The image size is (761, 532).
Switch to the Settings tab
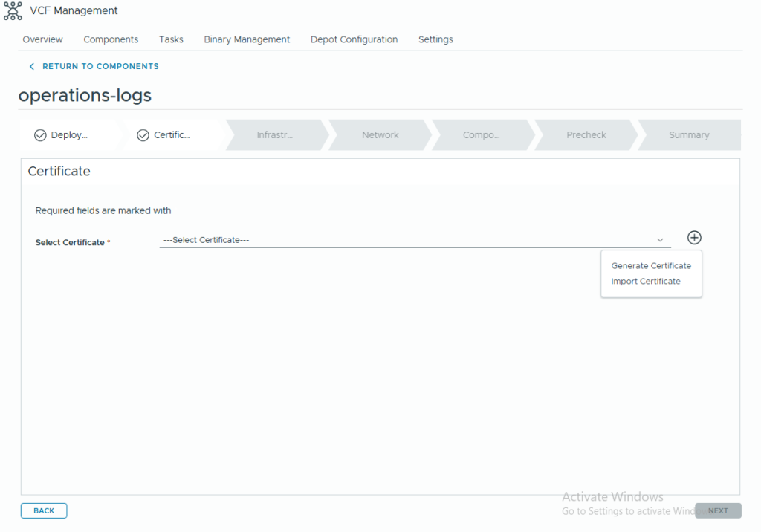coord(435,39)
